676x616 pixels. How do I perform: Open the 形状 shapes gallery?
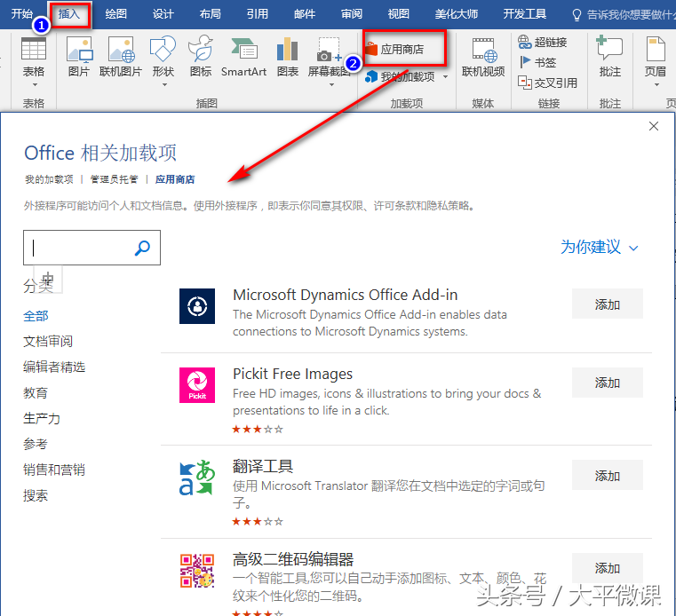pos(163,61)
